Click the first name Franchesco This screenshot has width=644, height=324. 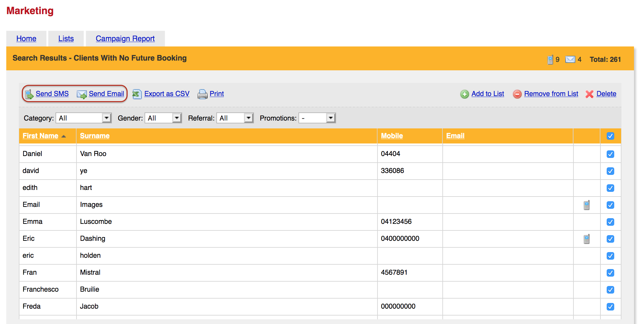40,289
